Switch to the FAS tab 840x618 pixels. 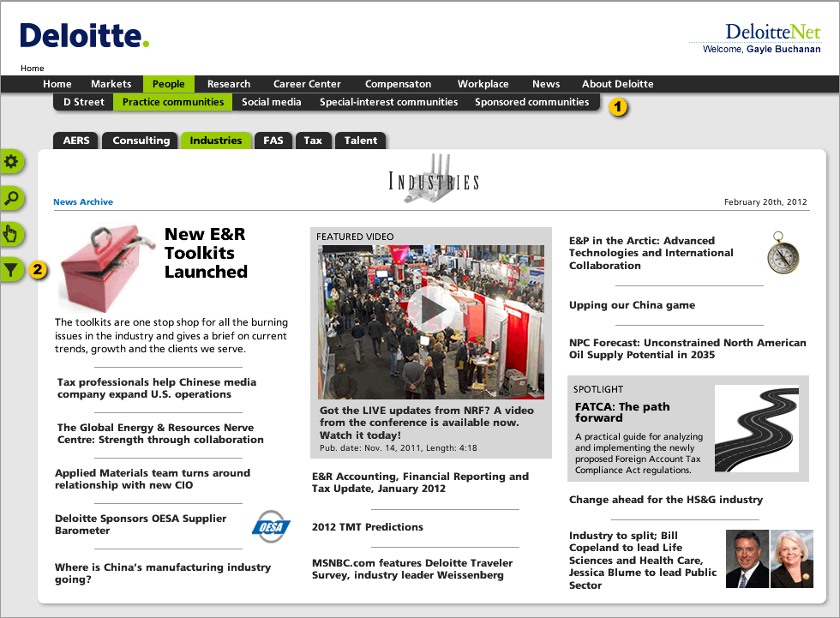tap(273, 141)
